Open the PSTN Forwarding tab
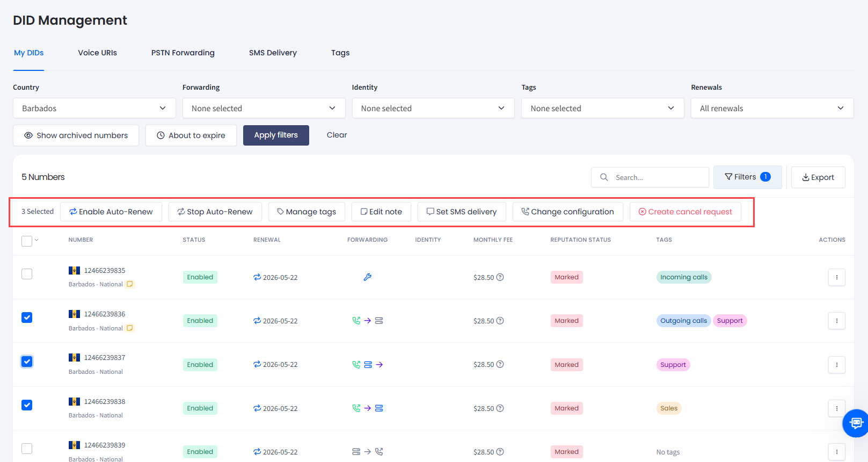 183,53
